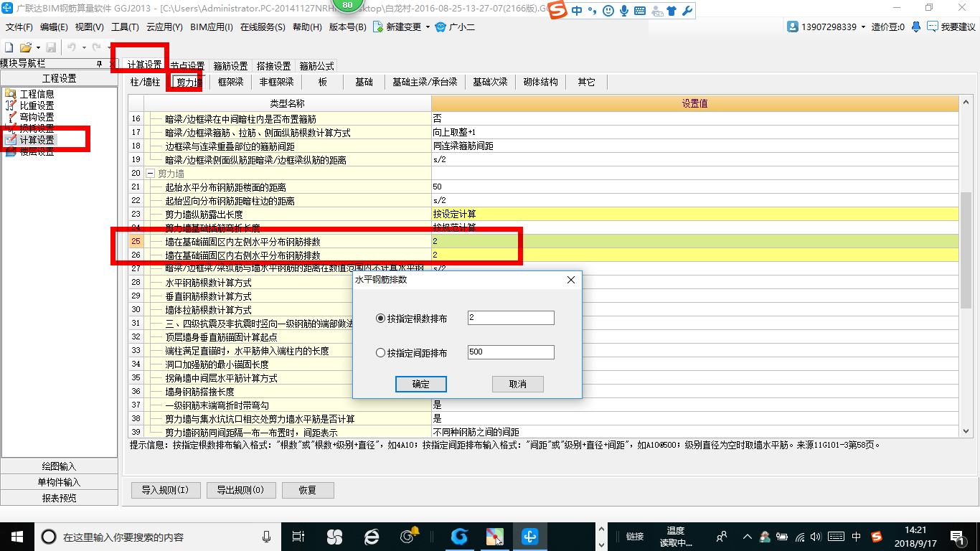Select the 框架梁 component tab
This screenshot has height=551, width=980.
pyautogui.click(x=231, y=83)
